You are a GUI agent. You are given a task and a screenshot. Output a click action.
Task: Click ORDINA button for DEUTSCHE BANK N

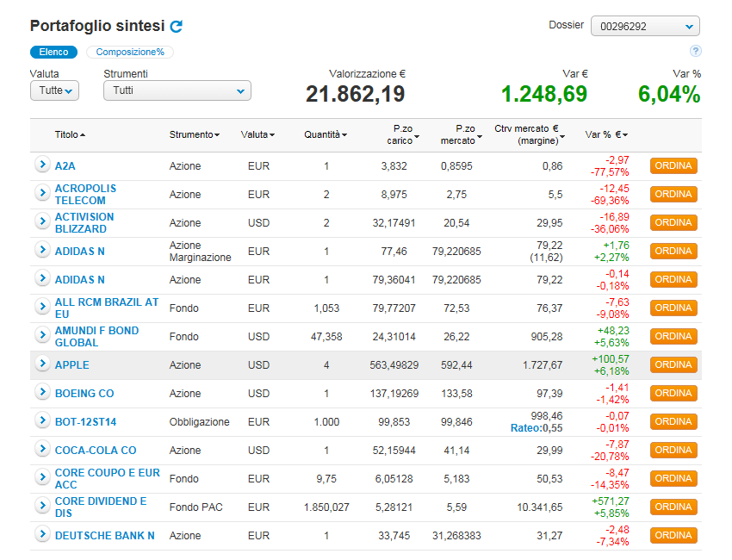pyautogui.click(x=673, y=536)
